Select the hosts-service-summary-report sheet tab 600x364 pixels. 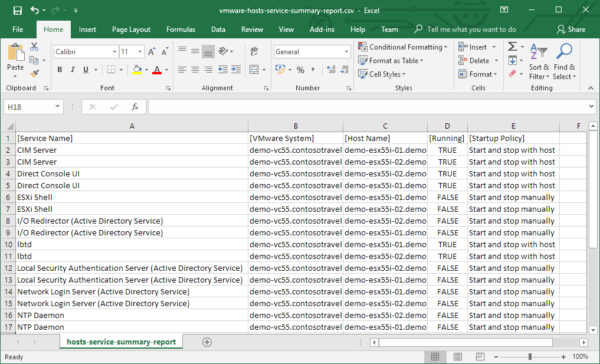point(122,342)
